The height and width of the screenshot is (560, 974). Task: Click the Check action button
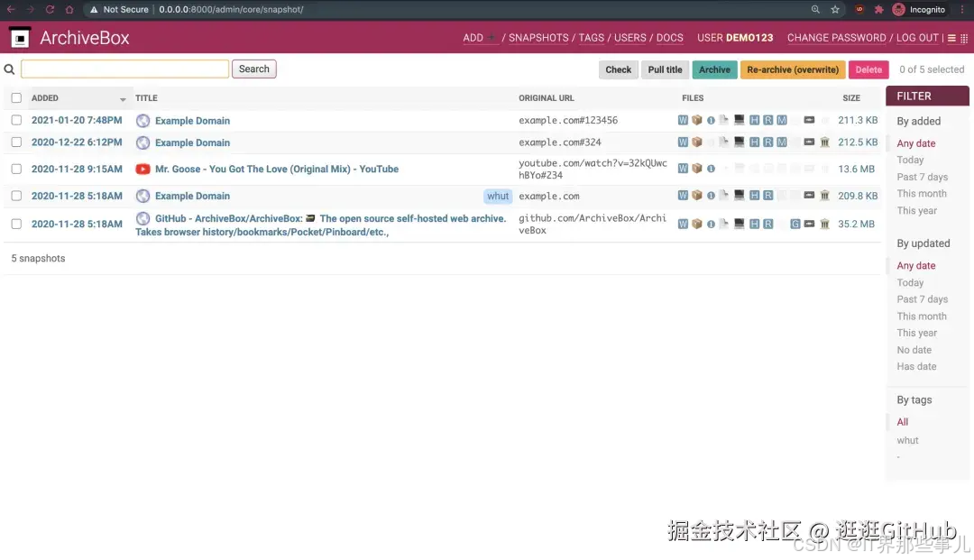(x=618, y=69)
